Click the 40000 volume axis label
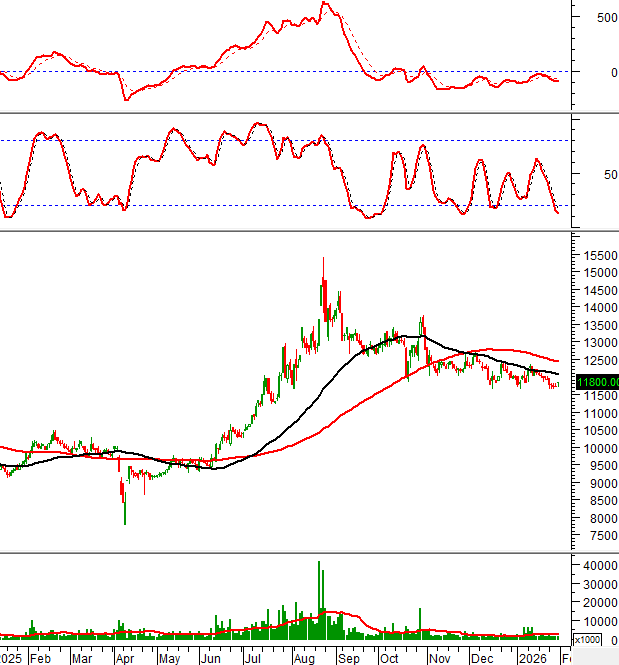 click(598, 566)
